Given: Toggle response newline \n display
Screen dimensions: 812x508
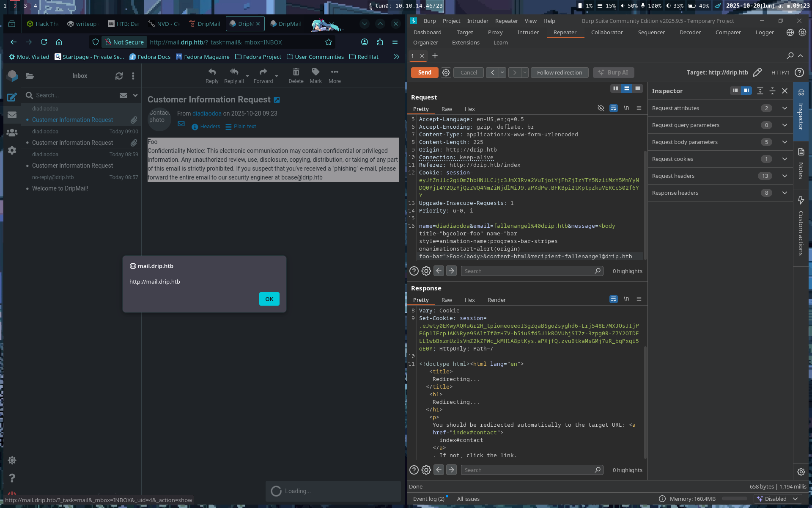Looking at the screenshot, I should pyautogui.click(x=626, y=299).
